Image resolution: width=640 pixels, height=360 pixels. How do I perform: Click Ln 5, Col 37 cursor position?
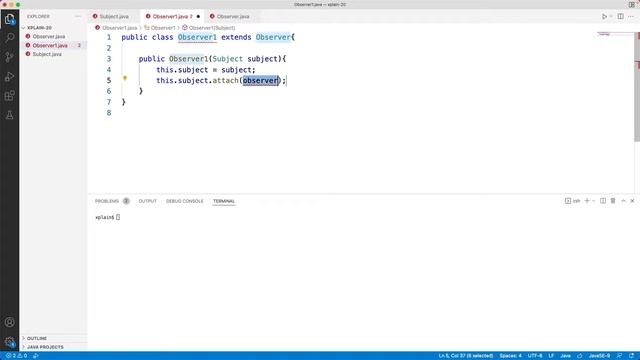coord(466,356)
